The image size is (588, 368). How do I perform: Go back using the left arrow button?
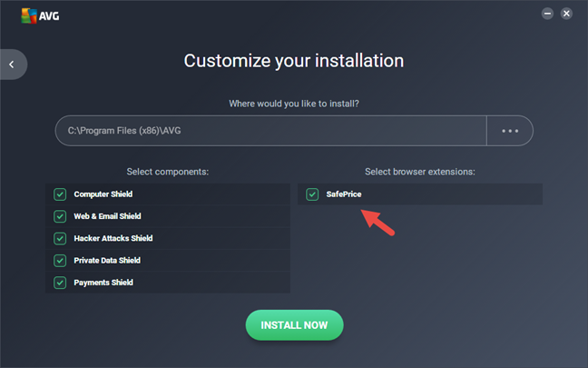pos(13,65)
